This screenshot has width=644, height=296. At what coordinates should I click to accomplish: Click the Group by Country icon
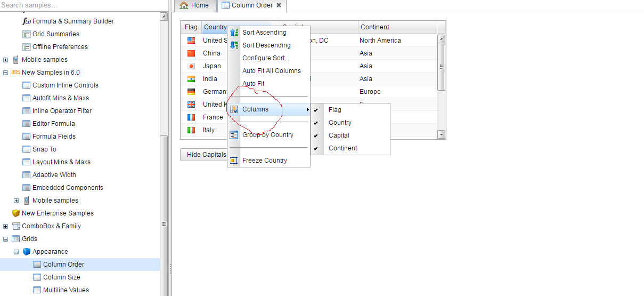[x=234, y=135]
